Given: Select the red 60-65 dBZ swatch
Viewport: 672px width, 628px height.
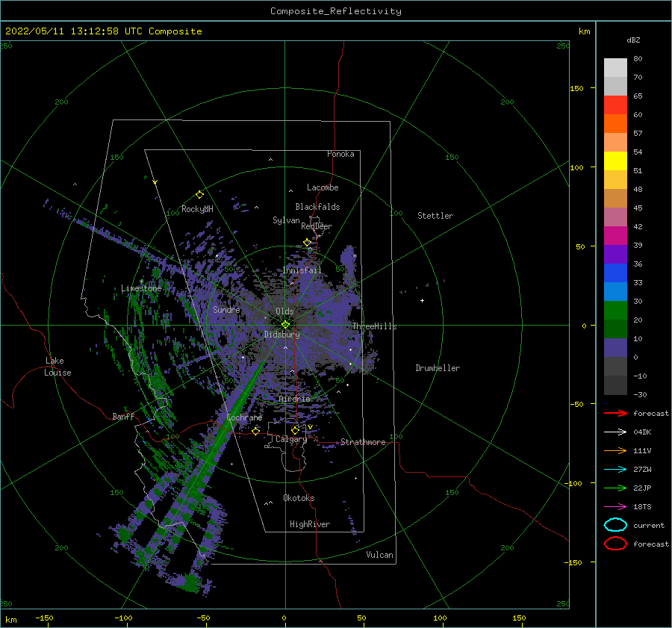Looking at the screenshot, I should click(615, 105).
